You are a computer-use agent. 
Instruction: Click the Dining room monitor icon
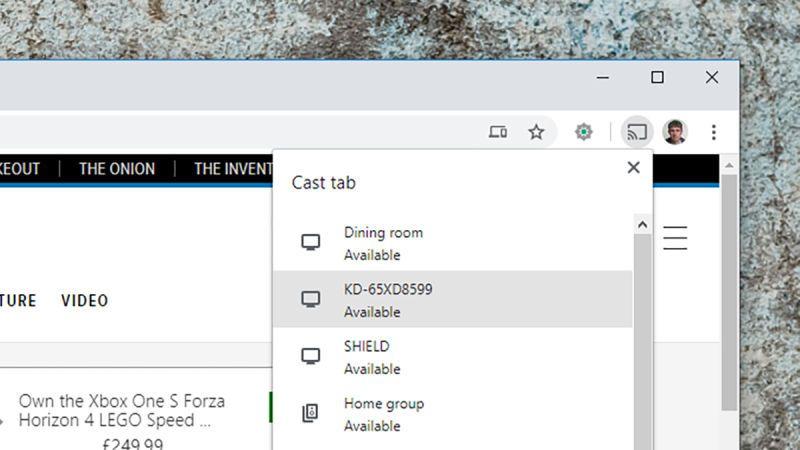(310, 242)
